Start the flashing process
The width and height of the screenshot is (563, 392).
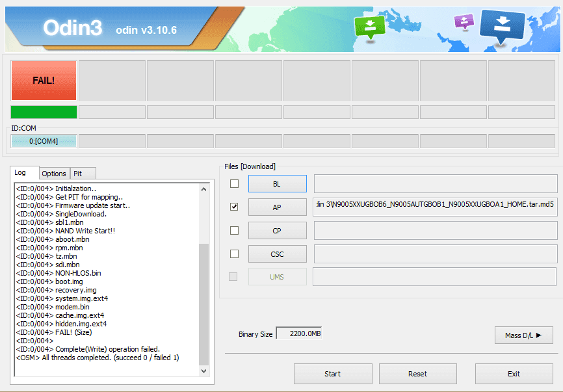tap(332, 374)
